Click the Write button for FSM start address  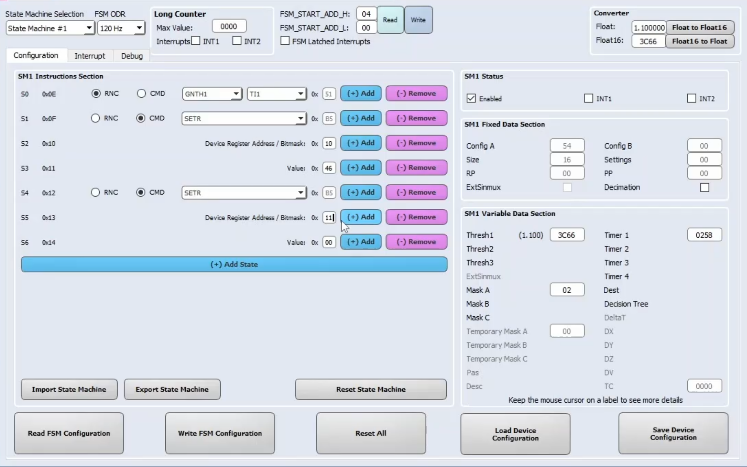click(418, 20)
